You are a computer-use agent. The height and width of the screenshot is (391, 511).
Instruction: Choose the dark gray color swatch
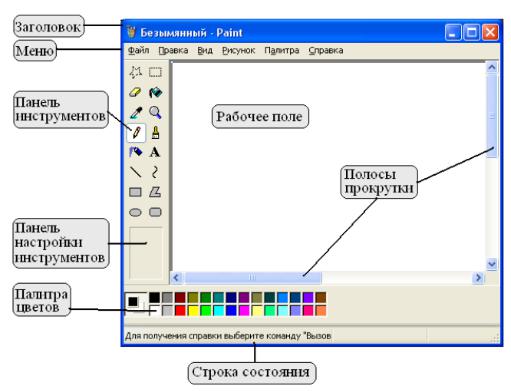coord(167,297)
